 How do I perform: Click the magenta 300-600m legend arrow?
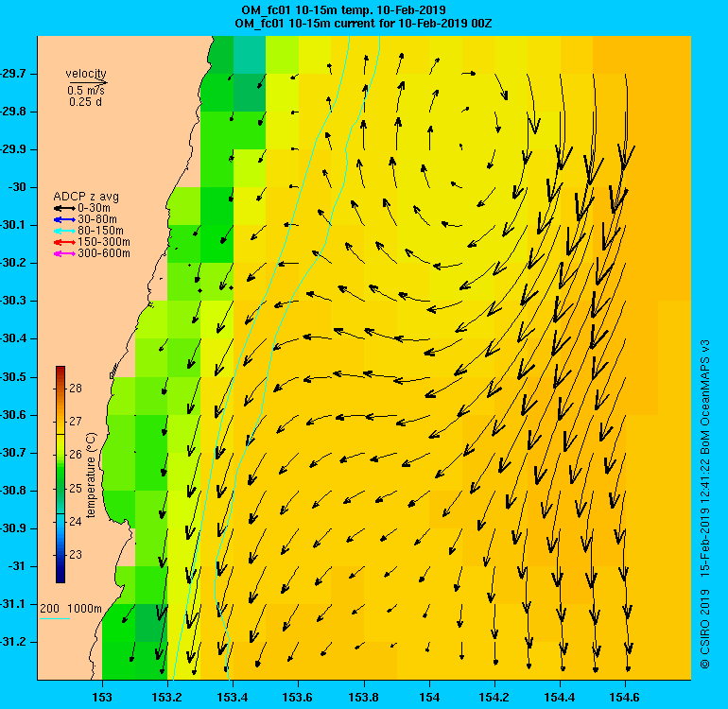(x=64, y=253)
